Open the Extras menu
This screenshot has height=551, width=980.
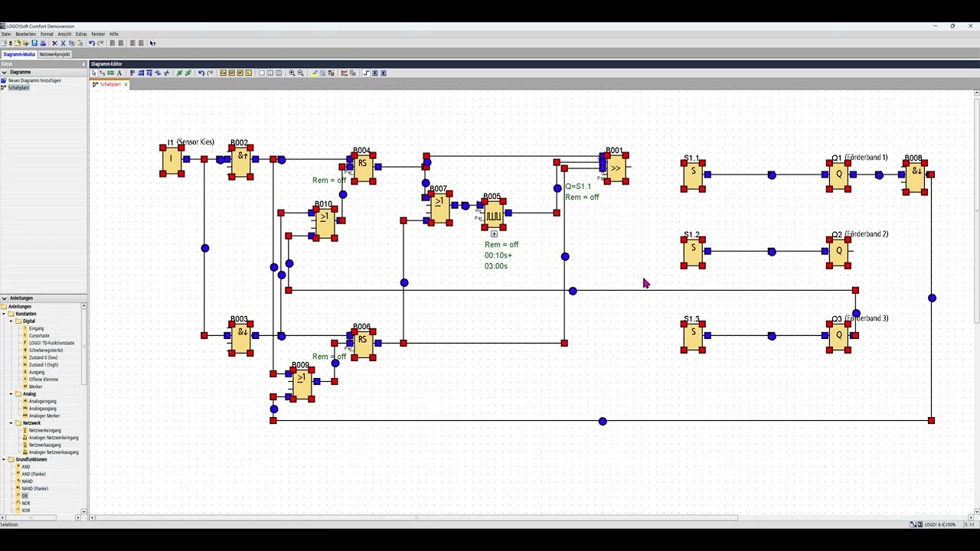(81, 34)
